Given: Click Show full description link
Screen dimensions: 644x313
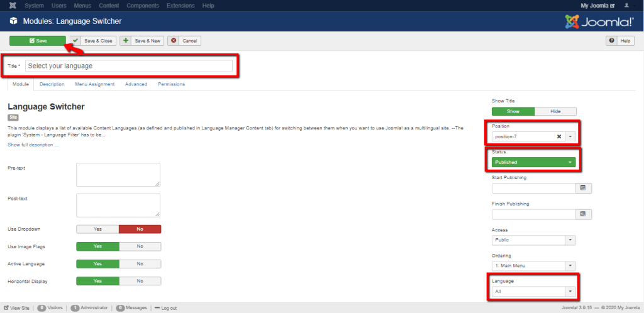Looking at the screenshot, I should [x=33, y=145].
